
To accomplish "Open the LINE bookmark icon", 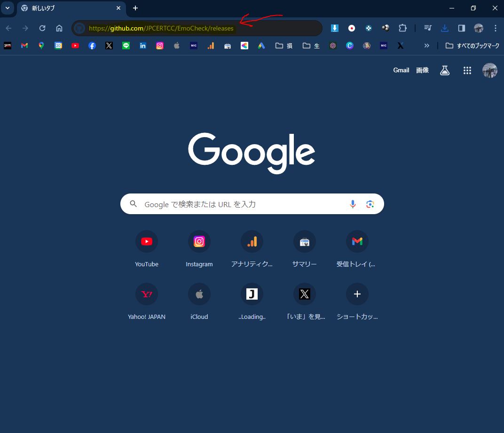I will coord(126,46).
